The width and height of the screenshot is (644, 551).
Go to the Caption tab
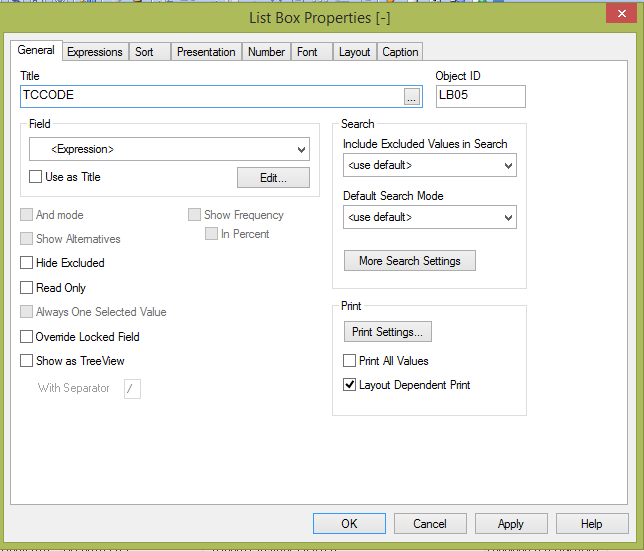[x=400, y=52]
